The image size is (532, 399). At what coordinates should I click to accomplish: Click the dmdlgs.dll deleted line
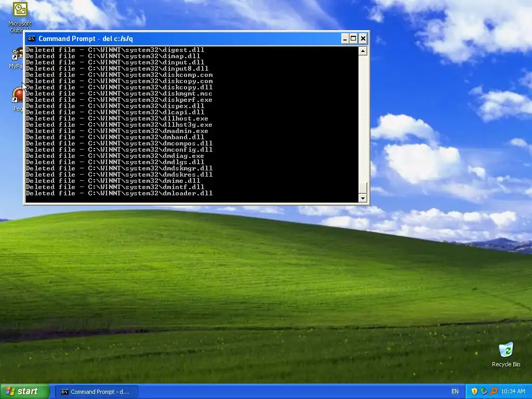point(115,162)
